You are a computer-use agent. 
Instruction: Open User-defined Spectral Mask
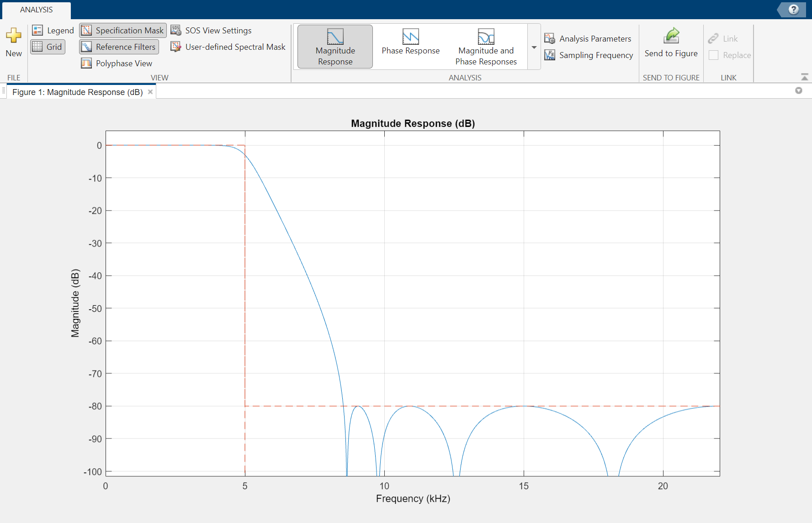228,47
